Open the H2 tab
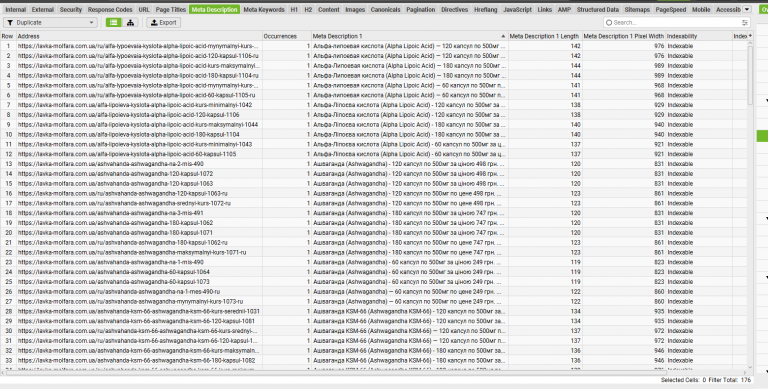 [308, 9]
